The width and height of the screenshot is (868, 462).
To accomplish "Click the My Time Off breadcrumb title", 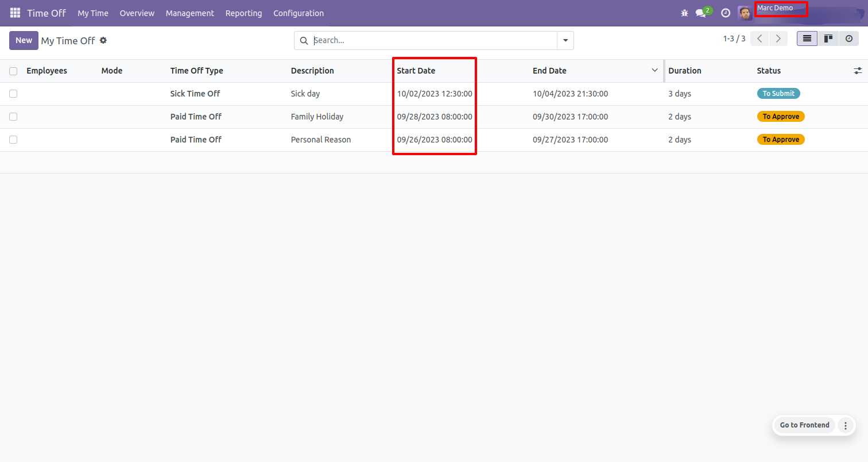I will (x=68, y=41).
